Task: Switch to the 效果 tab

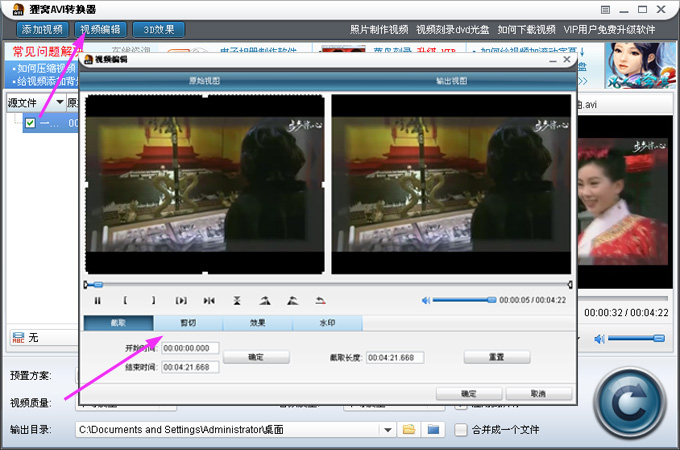Action: pyautogui.click(x=258, y=323)
